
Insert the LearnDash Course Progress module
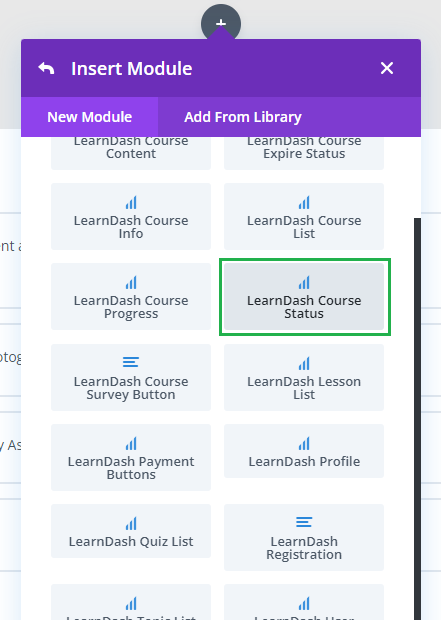tap(131, 296)
